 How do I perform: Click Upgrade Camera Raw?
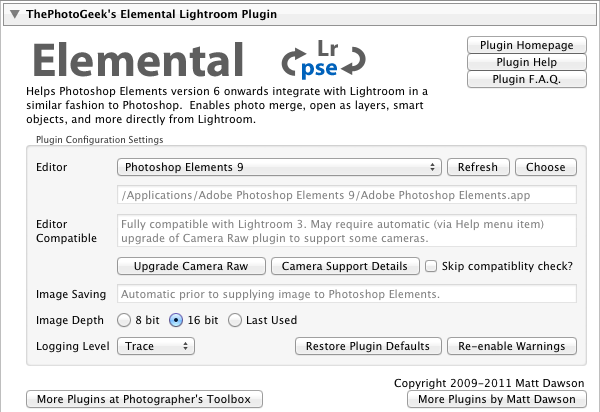click(x=191, y=266)
